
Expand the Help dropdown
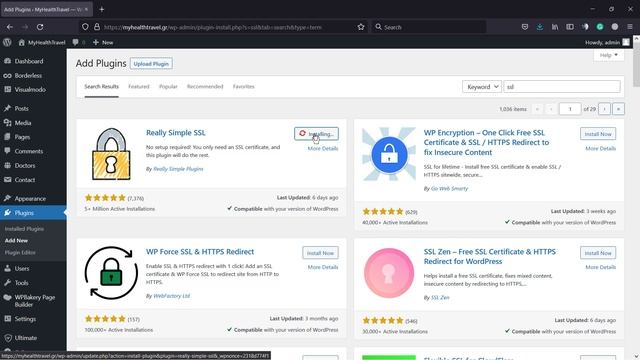tap(609, 55)
